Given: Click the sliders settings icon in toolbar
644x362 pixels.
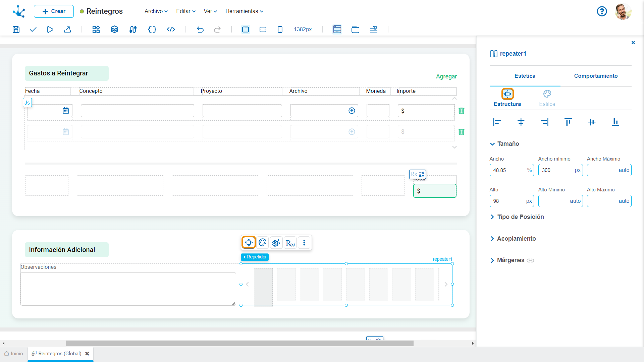Looking at the screenshot, I should (133, 29).
